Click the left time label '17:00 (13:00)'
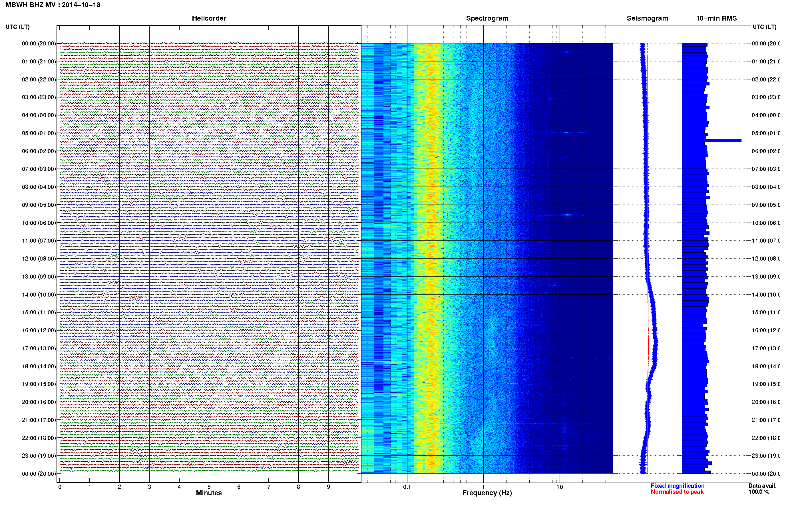812x508 pixels. [x=39, y=348]
